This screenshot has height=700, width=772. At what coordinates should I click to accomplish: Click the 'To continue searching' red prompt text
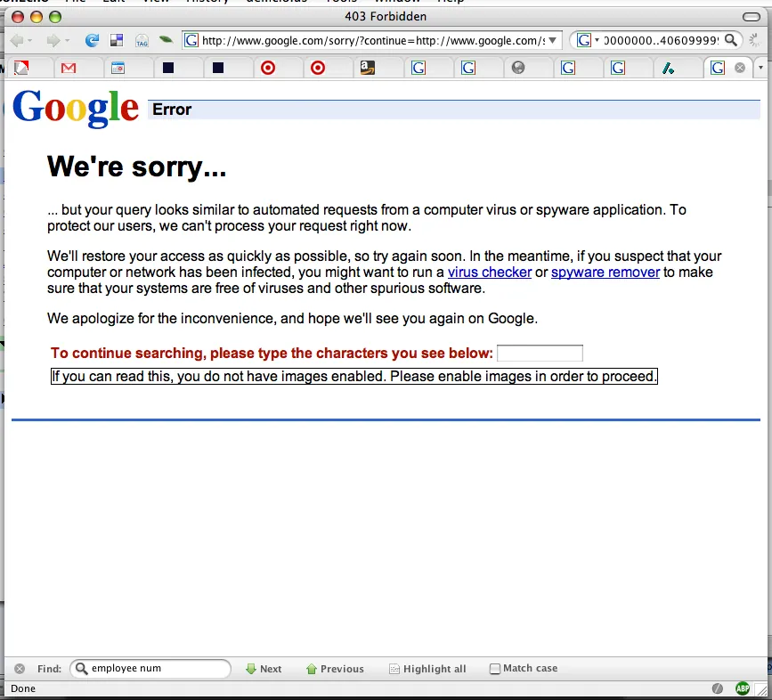pos(272,353)
